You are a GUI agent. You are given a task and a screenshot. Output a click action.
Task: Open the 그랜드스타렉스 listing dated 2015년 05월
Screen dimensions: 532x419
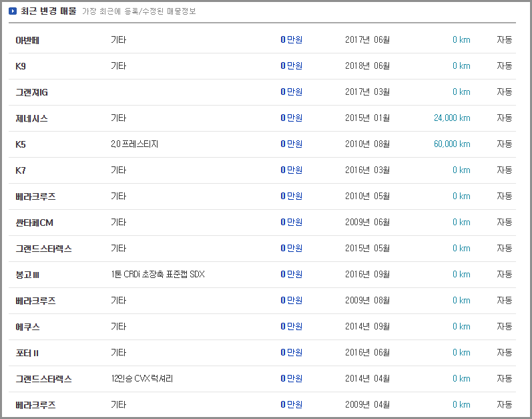pyautogui.click(x=44, y=249)
